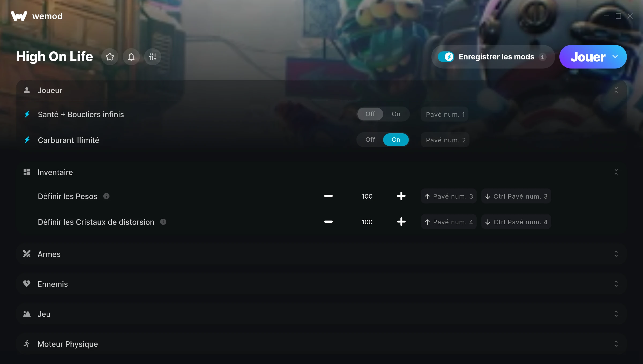Click the Jouer button
Image resolution: width=643 pixels, height=364 pixels.
[588, 57]
